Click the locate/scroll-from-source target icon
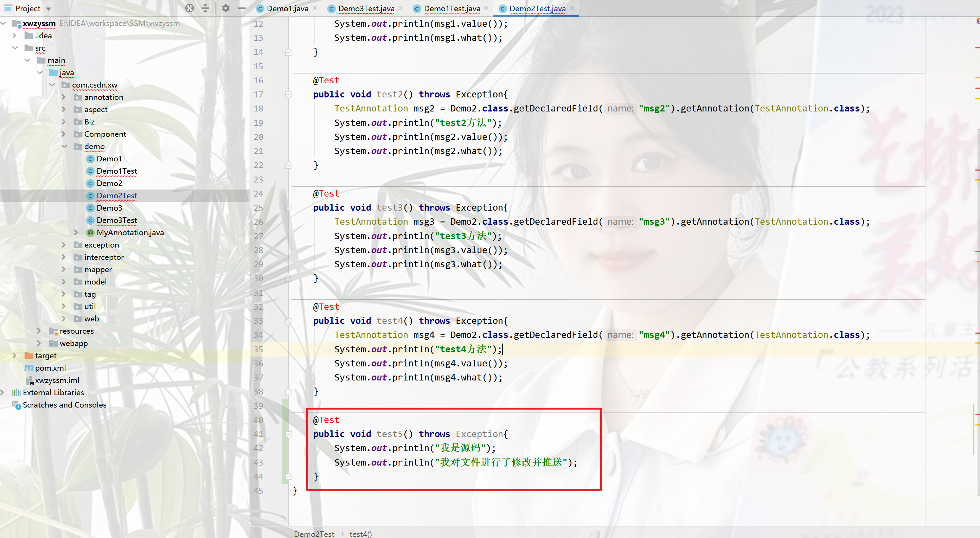 tap(189, 8)
